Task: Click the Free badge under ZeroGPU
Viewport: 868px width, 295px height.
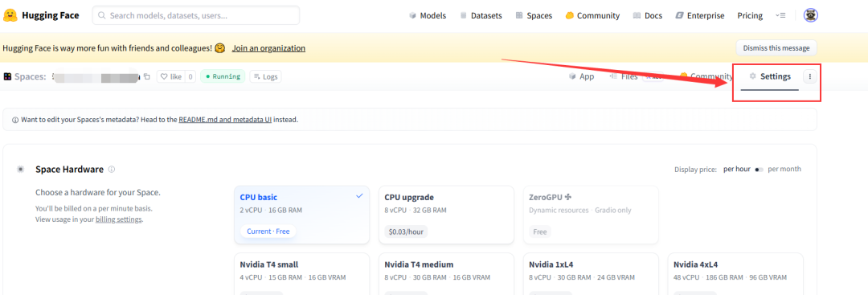Action: click(x=540, y=231)
